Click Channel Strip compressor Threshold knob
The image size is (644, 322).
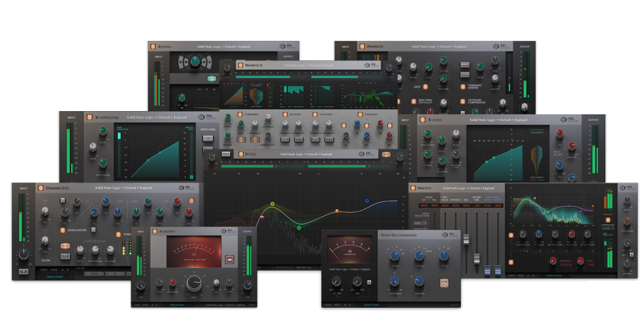(95, 250)
